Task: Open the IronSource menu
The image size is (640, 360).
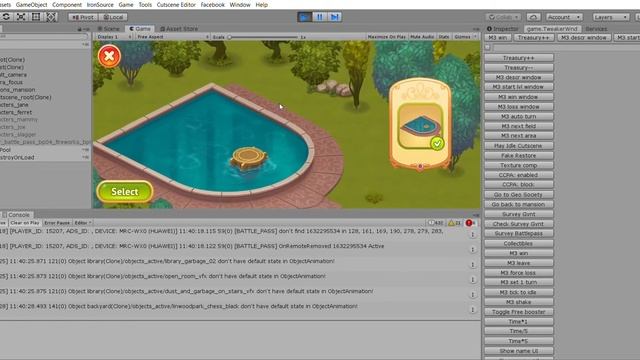Action: tap(100, 5)
